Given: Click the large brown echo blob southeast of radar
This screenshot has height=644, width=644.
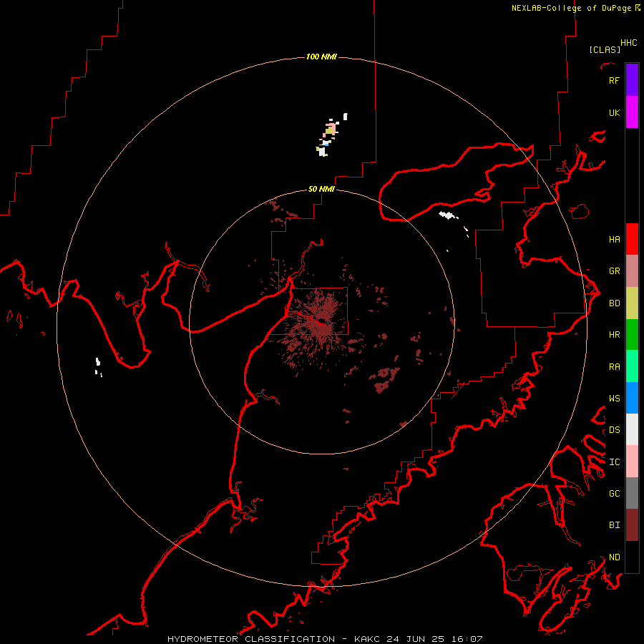Looking at the screenshot, I should [385, 379].
